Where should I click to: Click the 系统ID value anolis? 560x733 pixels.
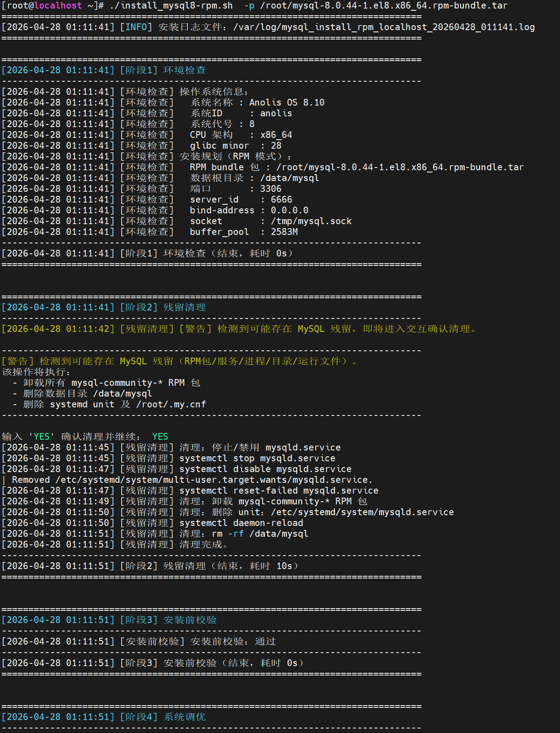[276, 113]
